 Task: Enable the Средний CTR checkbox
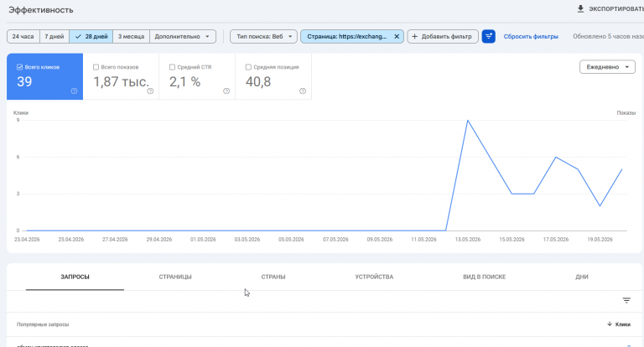click(172, 67)
